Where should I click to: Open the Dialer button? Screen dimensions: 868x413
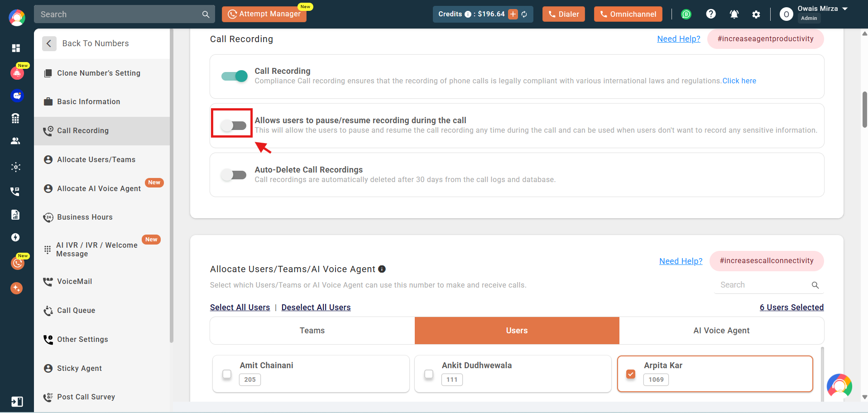click(564, 14)
